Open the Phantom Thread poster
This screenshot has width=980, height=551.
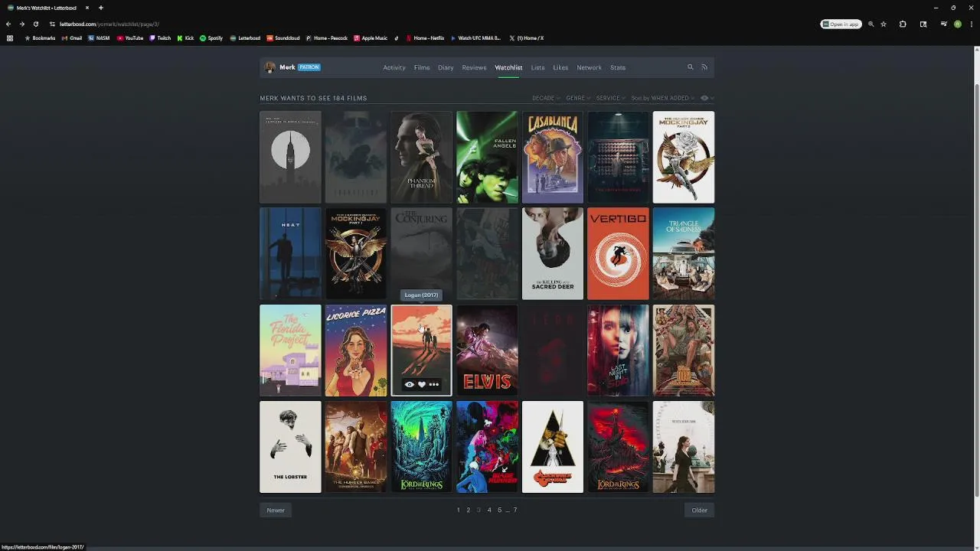(x=421, y=157)
